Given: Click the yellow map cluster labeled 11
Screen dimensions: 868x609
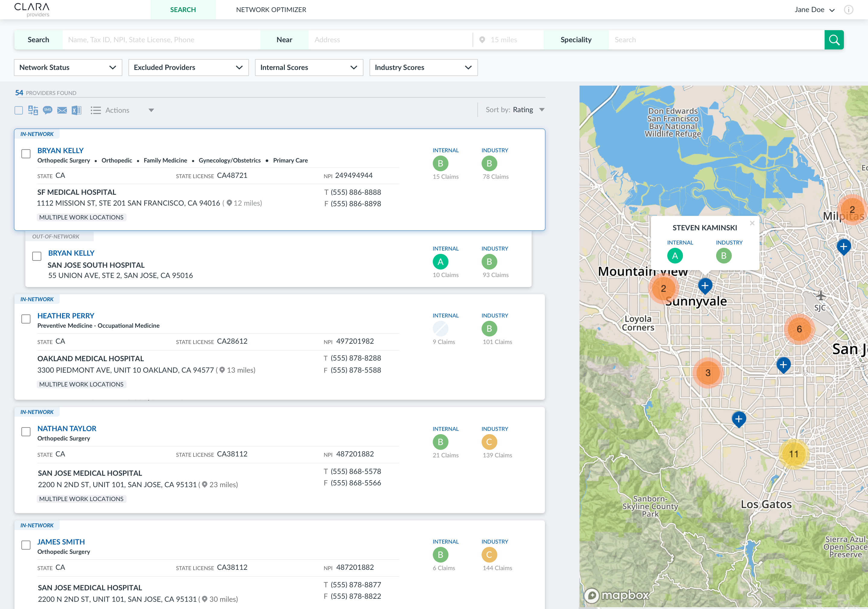Looking at the screenshot, I should (x=794, y=454).
